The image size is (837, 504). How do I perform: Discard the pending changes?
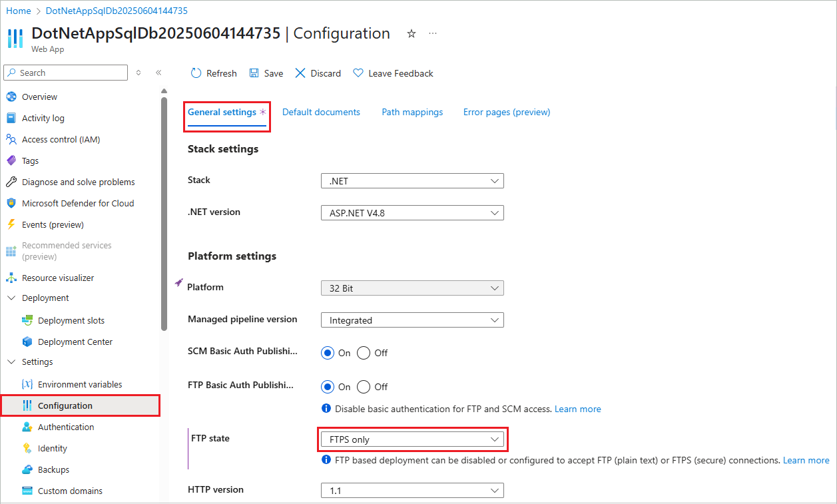[x=318, y=73]
